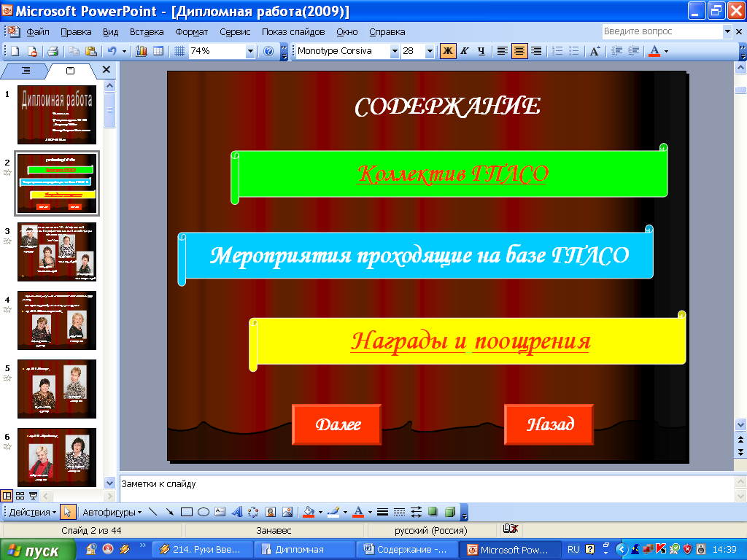Switch to the Outline tab in side pane

tap(26, 71)
